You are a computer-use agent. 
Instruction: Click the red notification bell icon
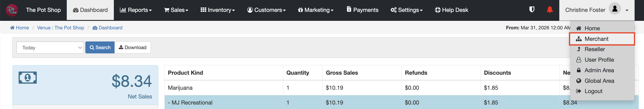pos(549,10)
